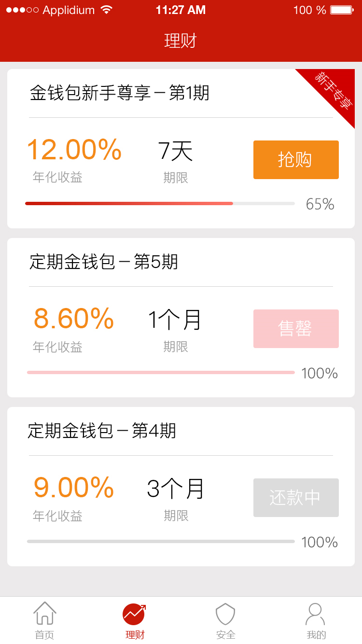Viewport: 362px width, 644px height.
Task: Click the pink 100% progress bar
Action: 161,373
